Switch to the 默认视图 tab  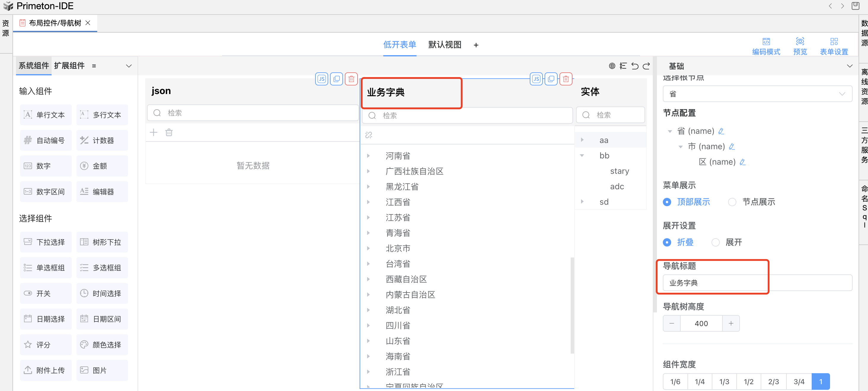point(444,44)
